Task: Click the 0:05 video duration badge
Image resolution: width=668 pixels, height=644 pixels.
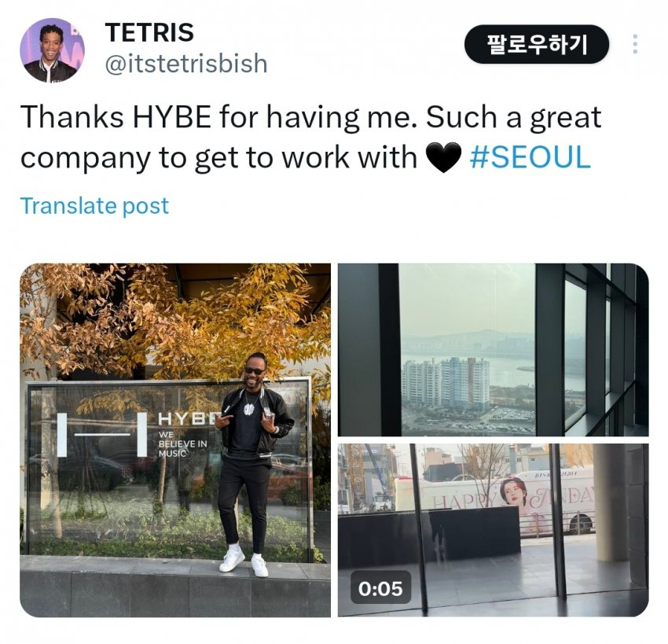Action: (380, 589)
